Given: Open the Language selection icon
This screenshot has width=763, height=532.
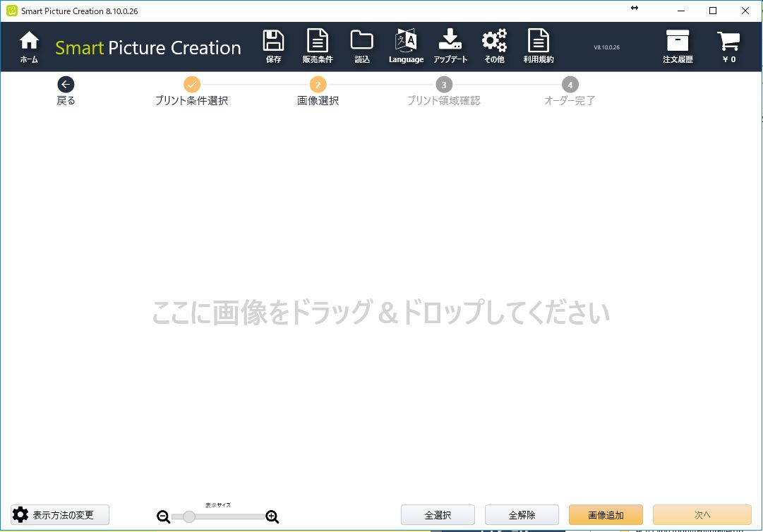Looking at the screenshot, I should (x=406, y=42).
